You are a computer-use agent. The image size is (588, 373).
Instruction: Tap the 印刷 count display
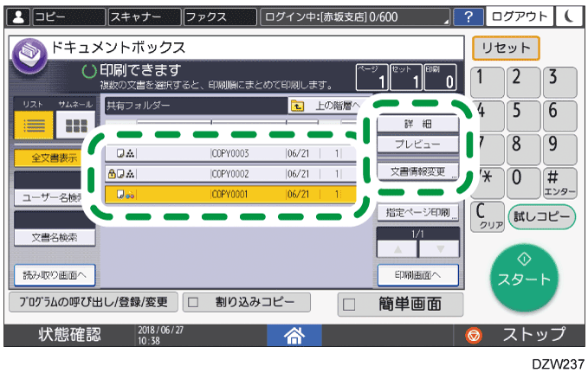coord(440,77)
